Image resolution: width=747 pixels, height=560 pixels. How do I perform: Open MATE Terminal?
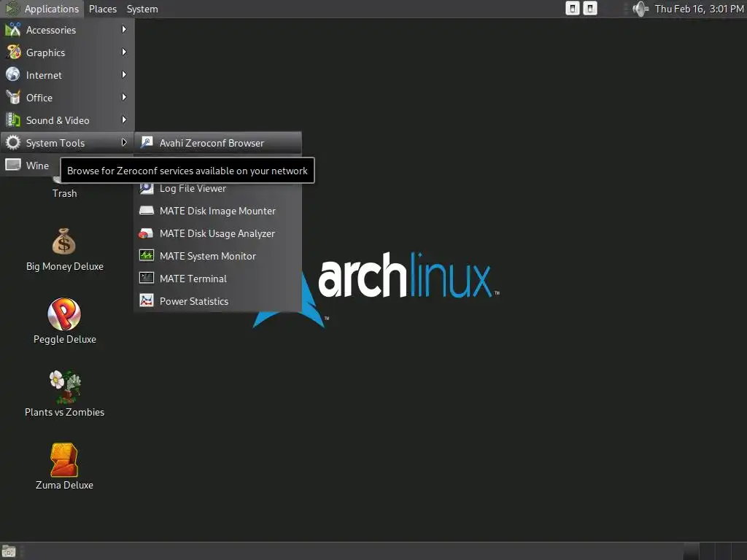pyautogui.click(x=218, y=279)
